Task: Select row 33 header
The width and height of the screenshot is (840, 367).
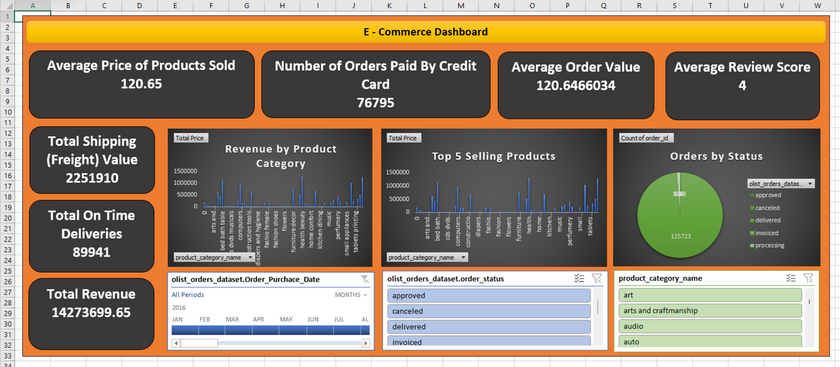Action: [8, 356]
